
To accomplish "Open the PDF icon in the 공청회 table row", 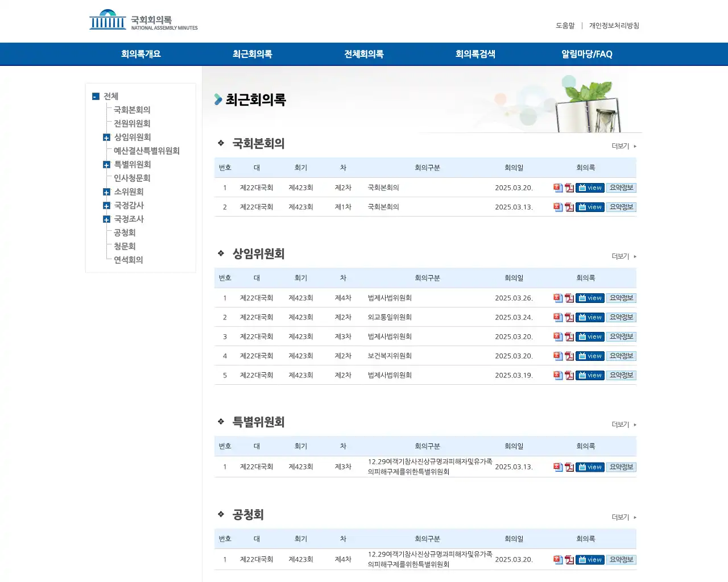I will (569, 560).
